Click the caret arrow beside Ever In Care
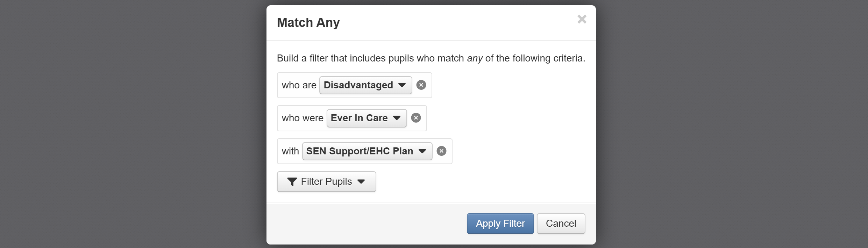Viewport: 868px width, 248px height. click(x=397, y=118)
